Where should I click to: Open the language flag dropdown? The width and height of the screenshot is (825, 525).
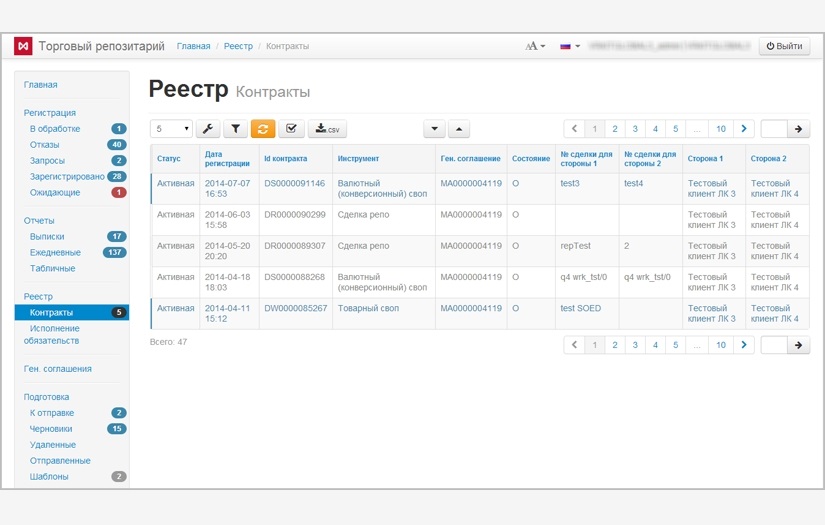coord(570,46)
